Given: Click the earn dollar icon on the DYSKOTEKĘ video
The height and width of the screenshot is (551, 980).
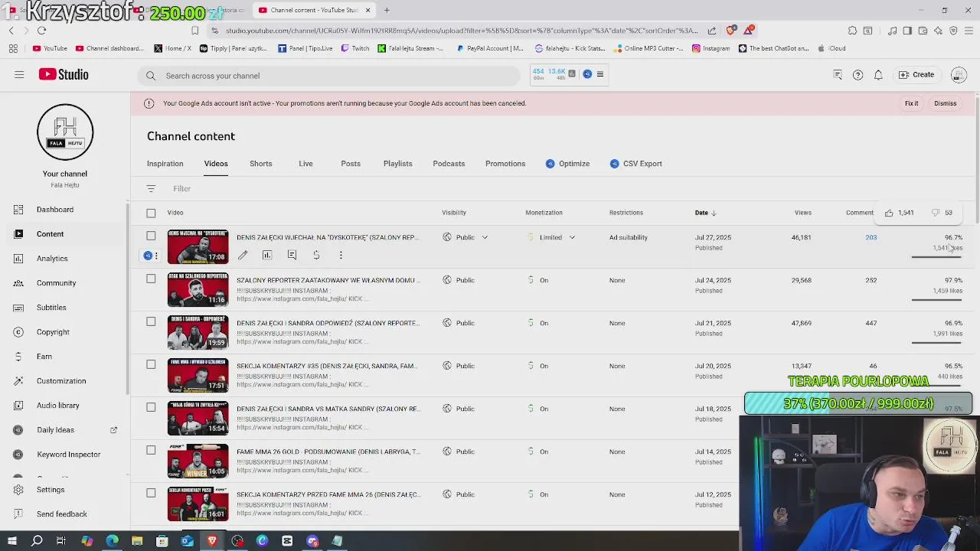Looking at the screenshot, I should pos(316,255).
